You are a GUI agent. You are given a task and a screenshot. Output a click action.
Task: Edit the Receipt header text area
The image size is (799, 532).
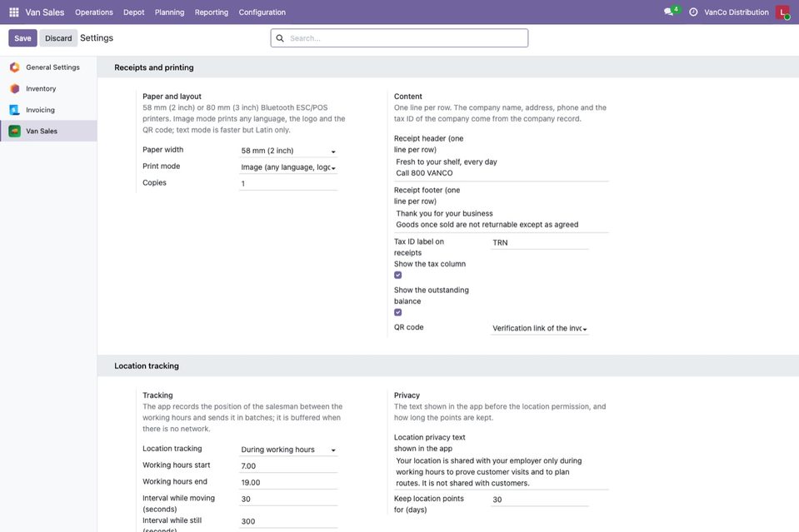point(502,167)
